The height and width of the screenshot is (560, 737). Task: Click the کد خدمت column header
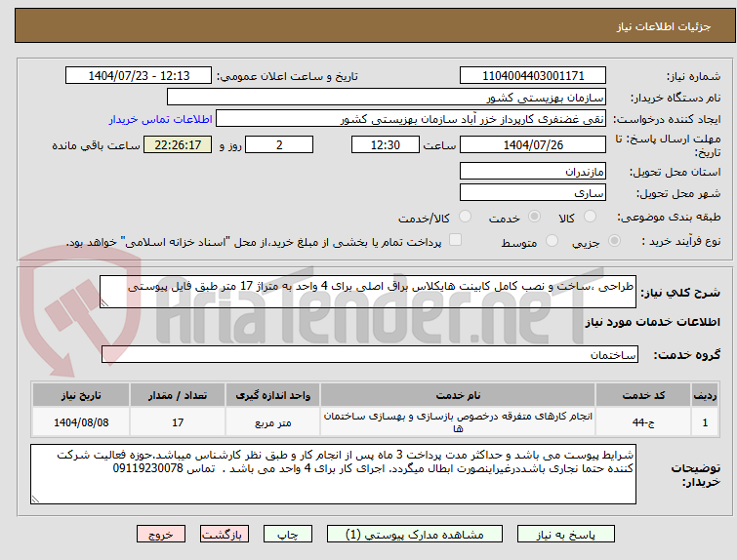(x=643, y=395)
